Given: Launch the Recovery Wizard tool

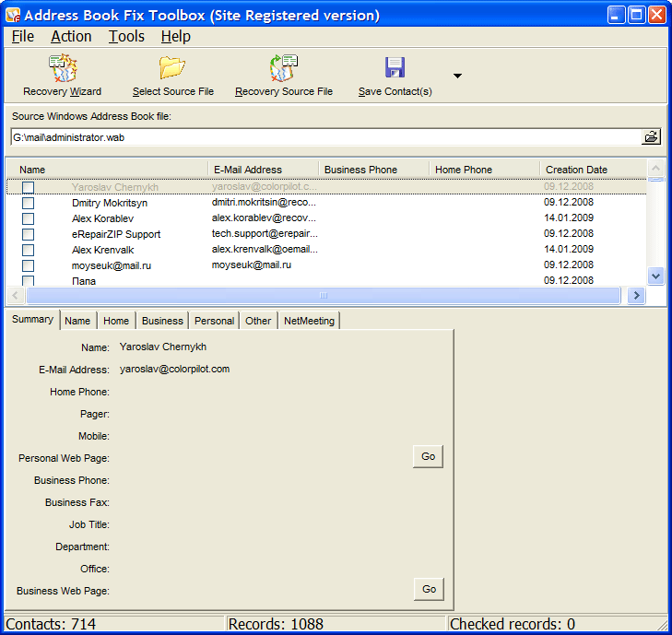Looking at the screenshot, I should 63,76.
